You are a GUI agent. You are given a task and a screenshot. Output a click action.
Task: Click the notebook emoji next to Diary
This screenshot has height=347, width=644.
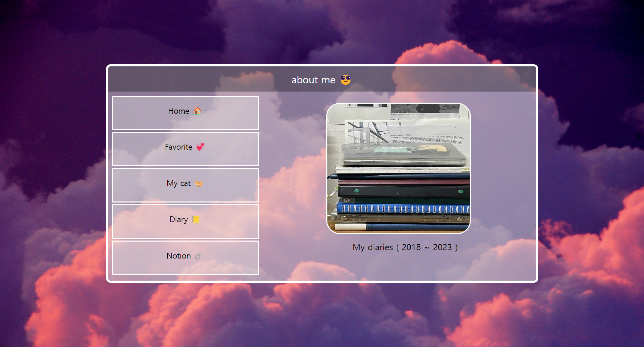pos(196,219)
